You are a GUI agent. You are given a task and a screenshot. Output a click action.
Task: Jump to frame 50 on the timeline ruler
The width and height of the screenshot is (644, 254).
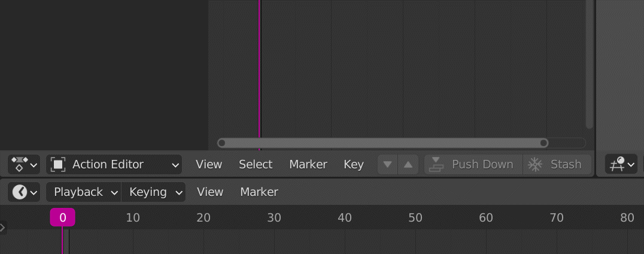(415, 217)
